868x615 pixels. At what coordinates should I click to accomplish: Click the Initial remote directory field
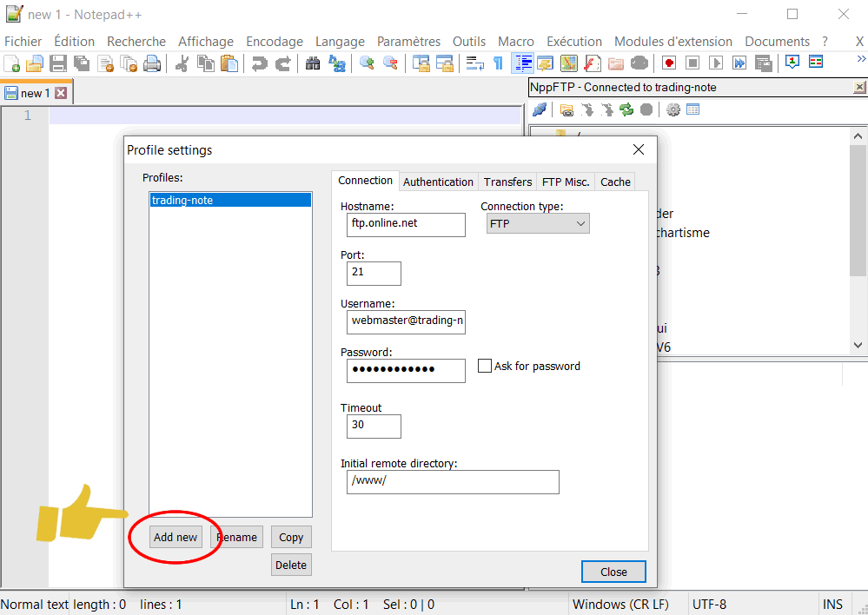pyautogui.click(x=453, y=481)
